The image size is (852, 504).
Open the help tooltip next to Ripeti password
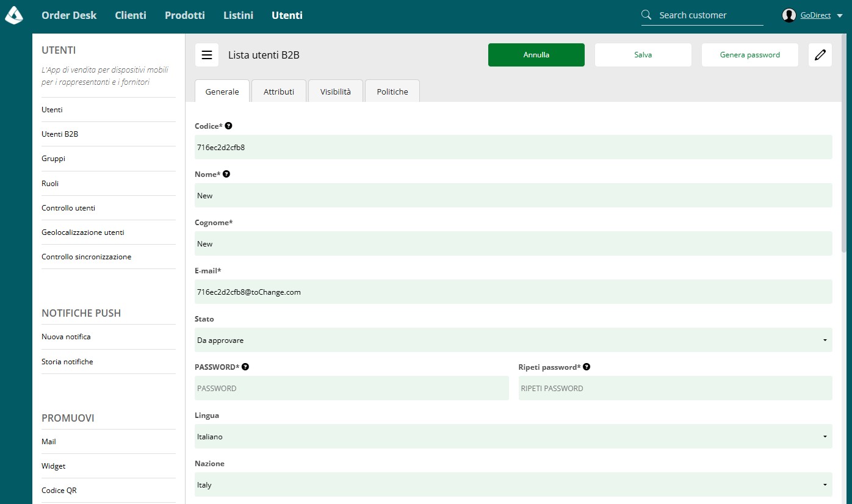point(587,367)
